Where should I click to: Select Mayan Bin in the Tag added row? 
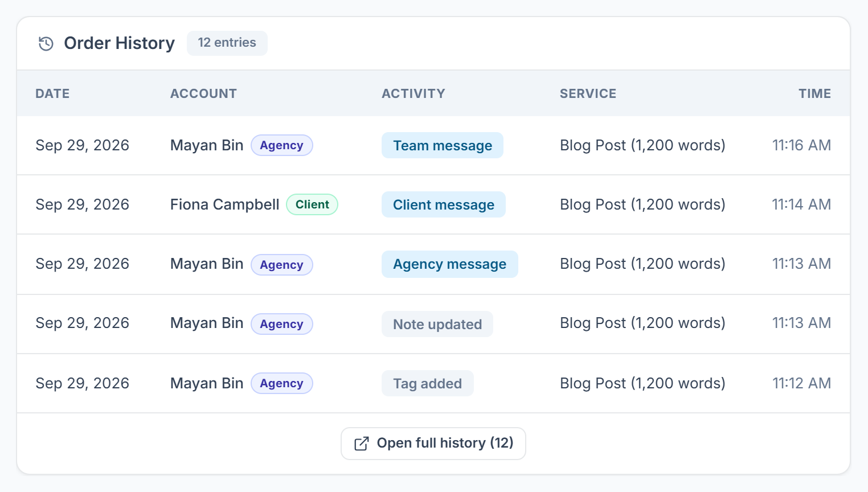point(207,384)
